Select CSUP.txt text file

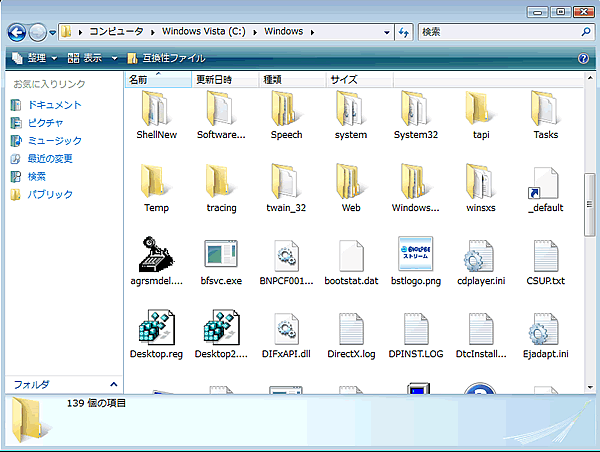546,261
